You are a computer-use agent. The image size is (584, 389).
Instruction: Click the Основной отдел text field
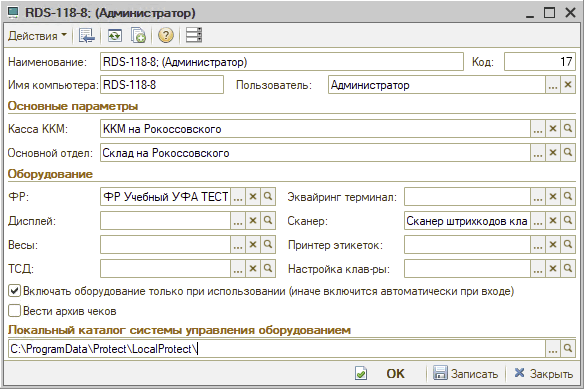pyautogui.click(x=315, y=153)
